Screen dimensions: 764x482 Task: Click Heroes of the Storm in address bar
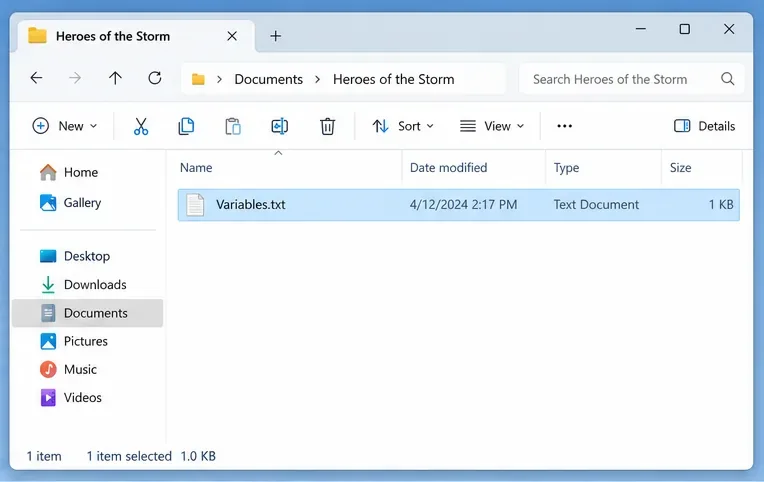[393, 79]
